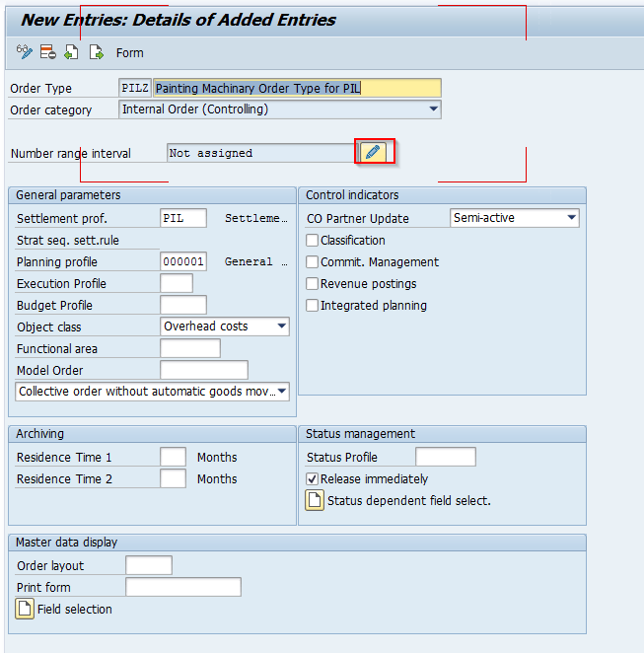Toggle the Classification checkbox
The image size is (644, 653).
(312, 241)
